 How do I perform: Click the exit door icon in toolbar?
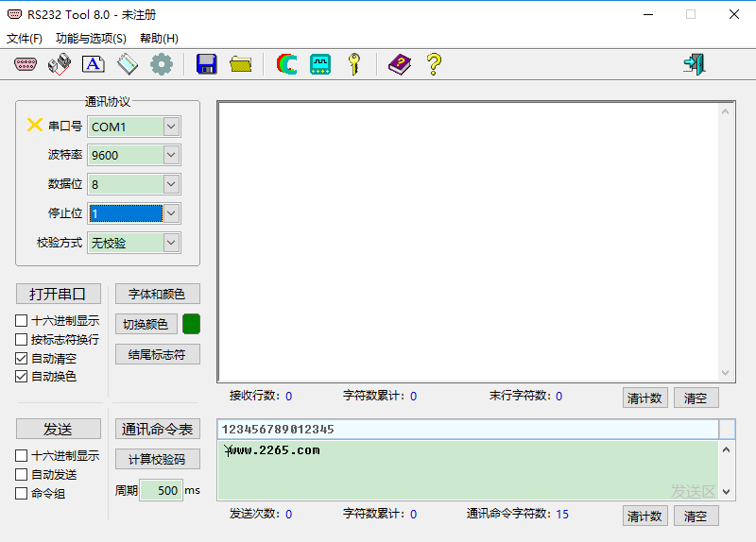(695, 64)
